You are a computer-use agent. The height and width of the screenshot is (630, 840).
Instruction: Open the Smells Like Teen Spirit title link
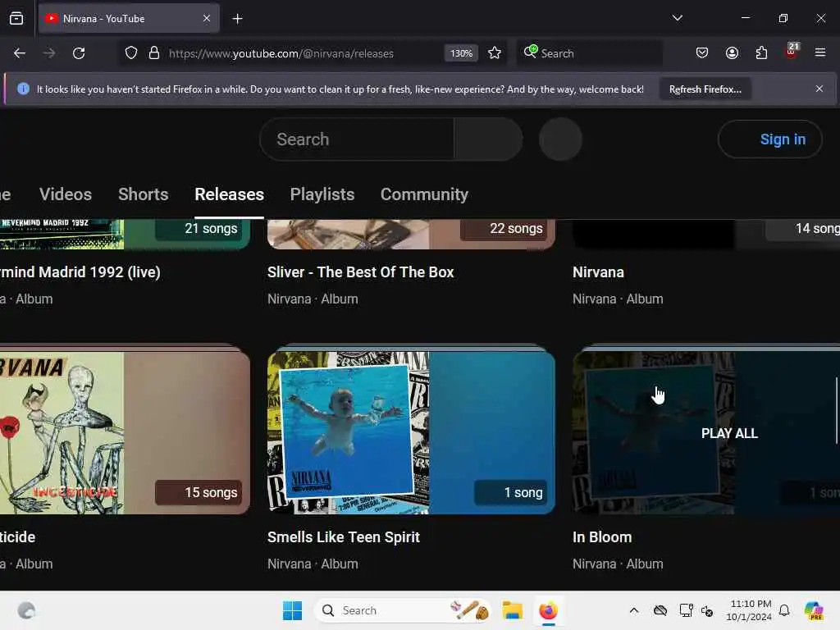coord(344,537)
